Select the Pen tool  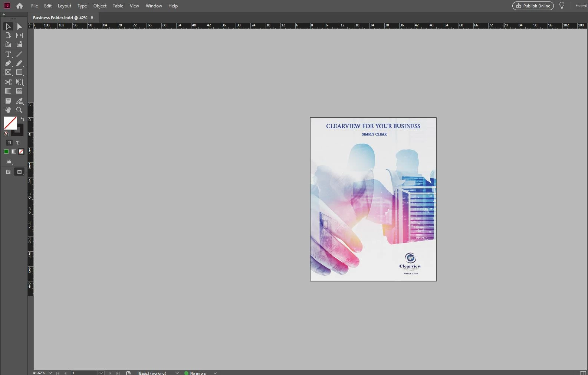(8, 63)
